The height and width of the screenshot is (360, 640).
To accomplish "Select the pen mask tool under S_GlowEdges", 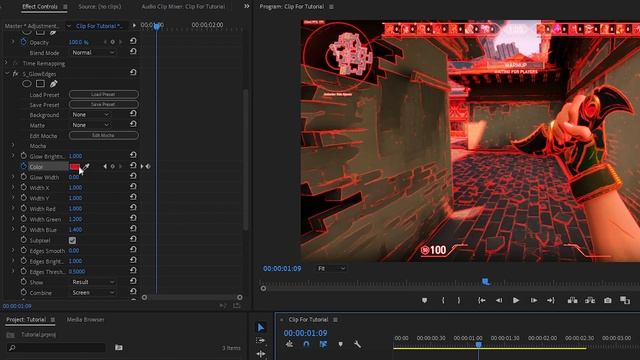I will coord(53,84).
